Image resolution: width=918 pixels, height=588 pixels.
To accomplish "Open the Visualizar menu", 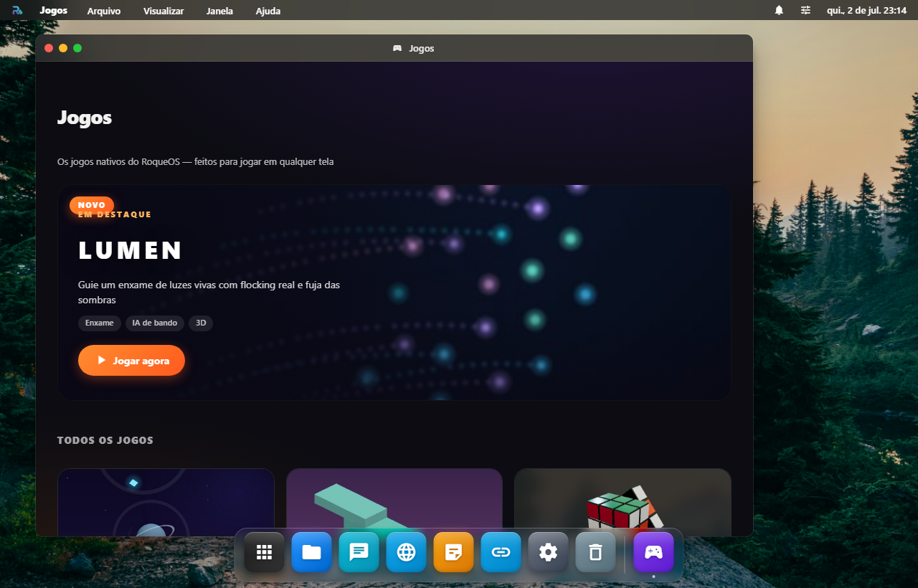I will click(164, 11).
